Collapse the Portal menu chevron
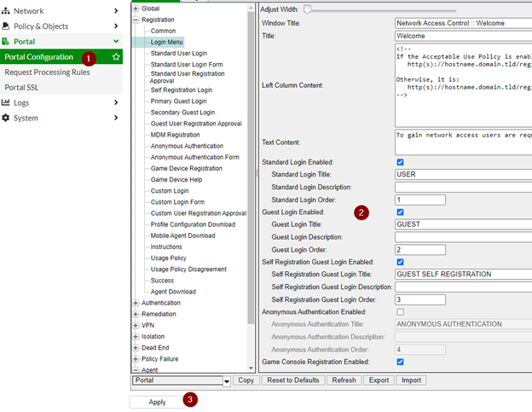 pos(116,42)
